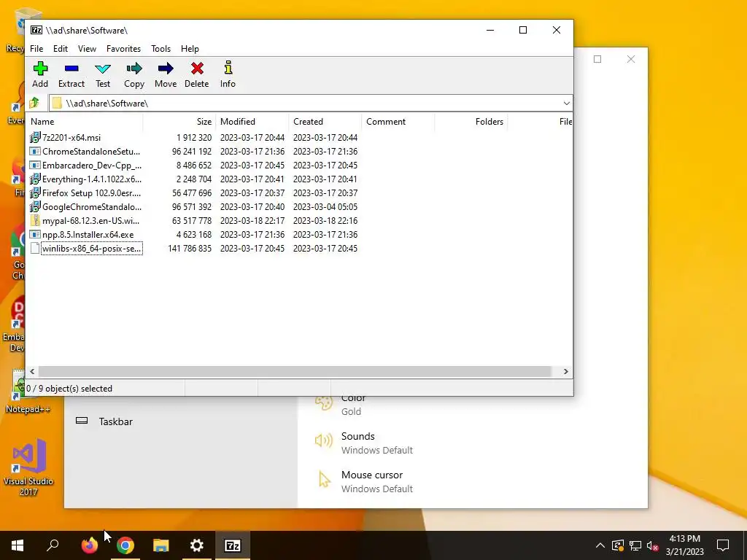Run the Test archive tool
The width and height of the screenshot is (747, 560).
tap(103, 75)
